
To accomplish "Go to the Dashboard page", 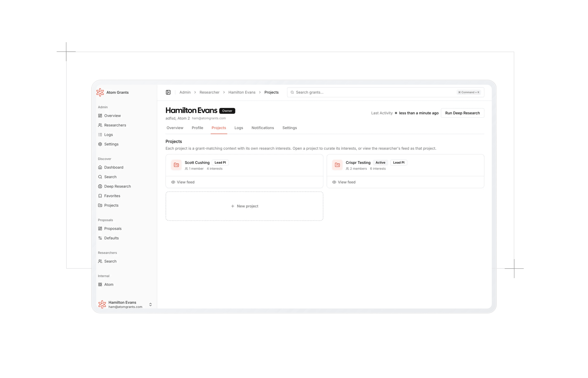I will click(x=111, y=167).
